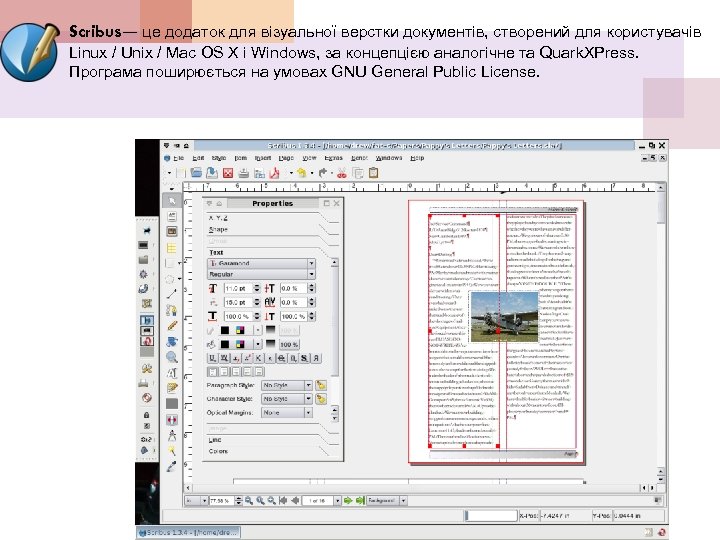Screen dimensions: 720x540
Task: Open the File menu
Action: click(179, 158)
